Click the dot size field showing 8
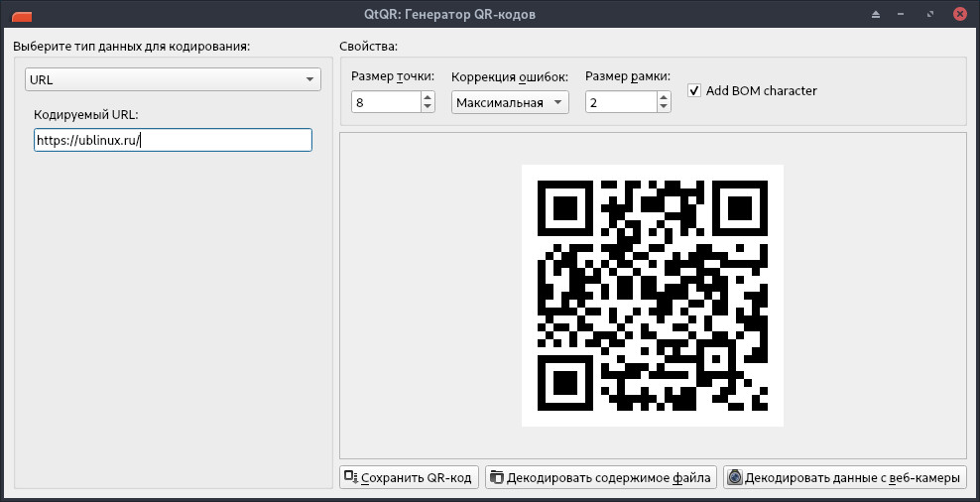The width and height of the screenshot is (980, 502). tap(386, 102)
